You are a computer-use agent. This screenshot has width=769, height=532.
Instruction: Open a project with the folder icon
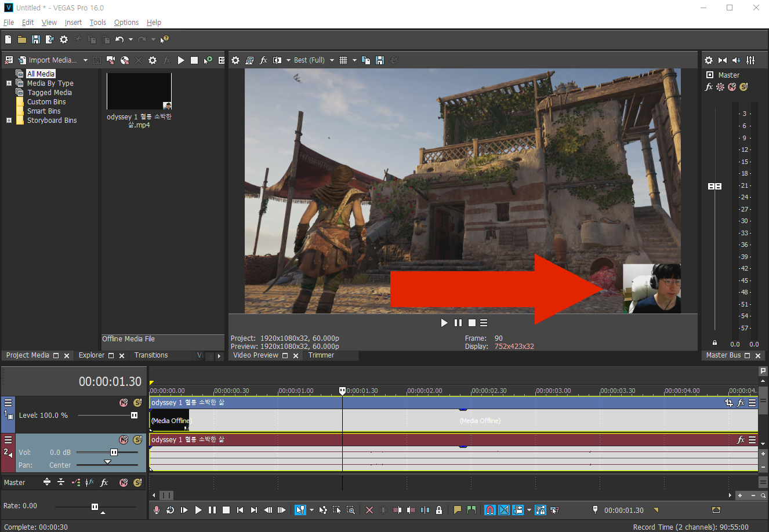click(x=22, y=39)
